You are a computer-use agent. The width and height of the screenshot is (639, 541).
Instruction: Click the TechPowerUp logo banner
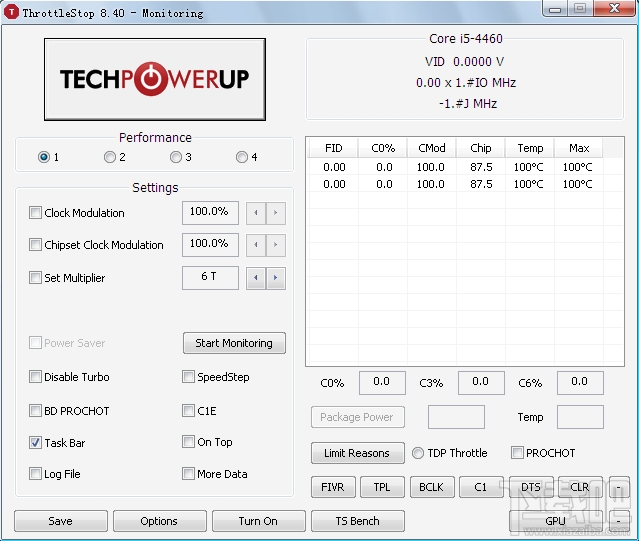tap(155, 79)
